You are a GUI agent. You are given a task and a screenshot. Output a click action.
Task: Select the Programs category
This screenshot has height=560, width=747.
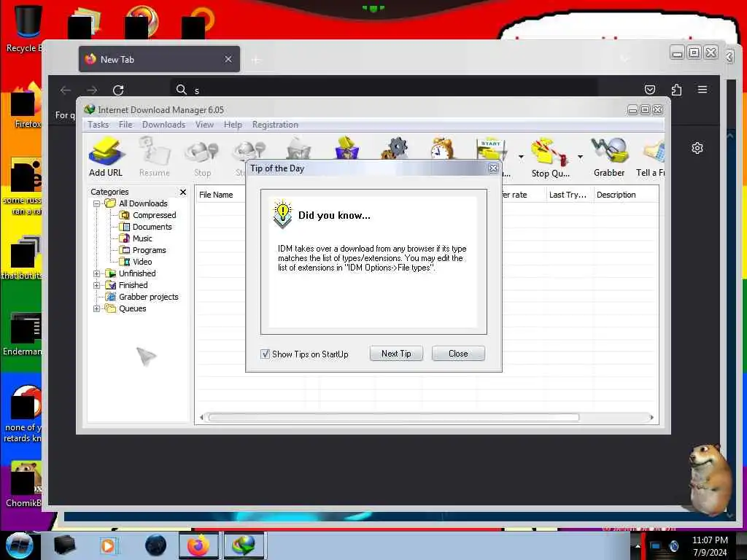[x=149, y=250]
